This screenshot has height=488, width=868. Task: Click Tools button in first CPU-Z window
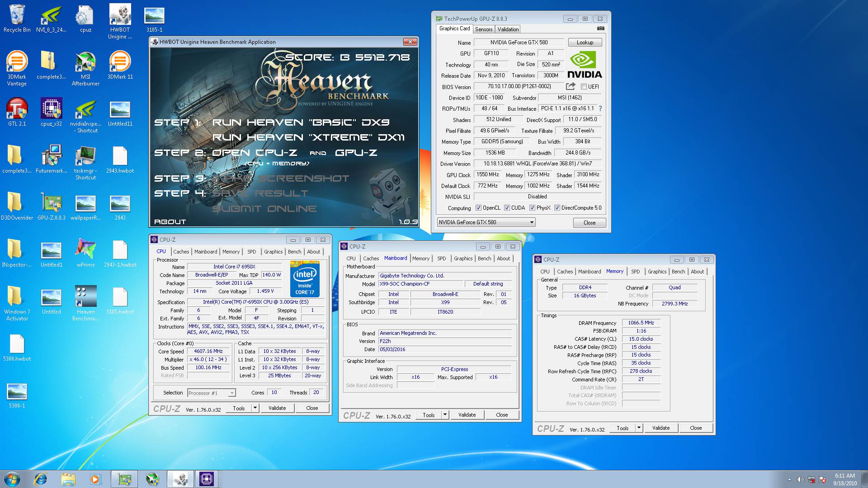[x=239, y=408]
